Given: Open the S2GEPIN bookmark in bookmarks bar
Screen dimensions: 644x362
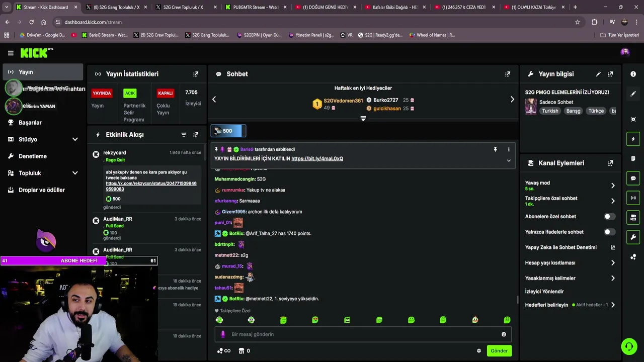Looking at the screenshot, I should (259, 35).
